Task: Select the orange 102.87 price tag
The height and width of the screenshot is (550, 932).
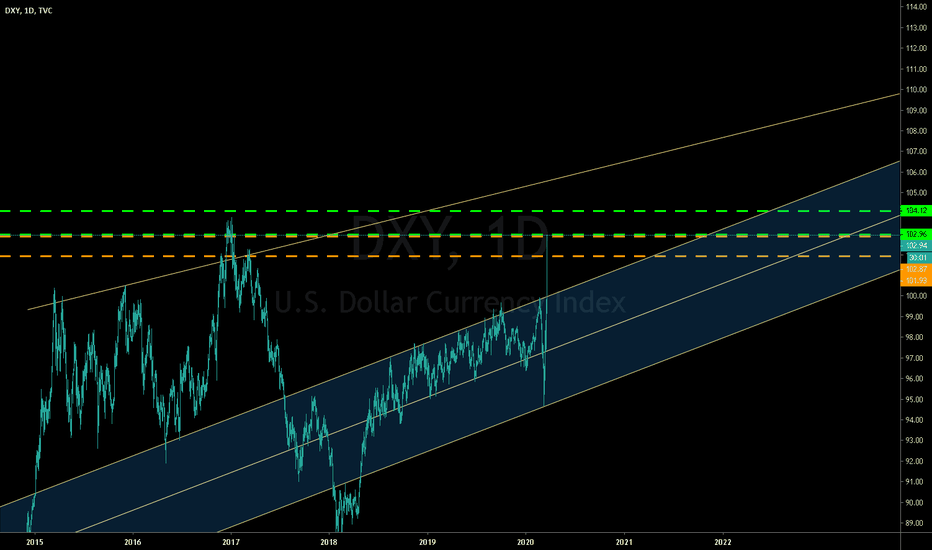Action: (x=916, y=269)
